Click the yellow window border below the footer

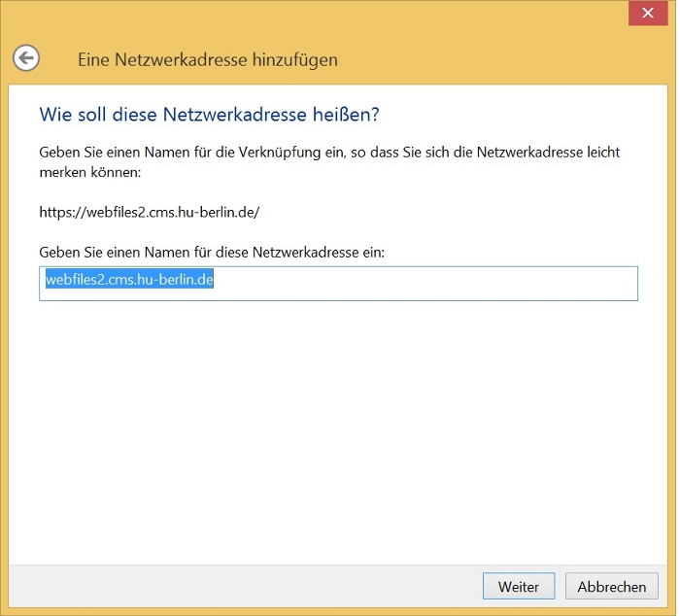(338, 611)
